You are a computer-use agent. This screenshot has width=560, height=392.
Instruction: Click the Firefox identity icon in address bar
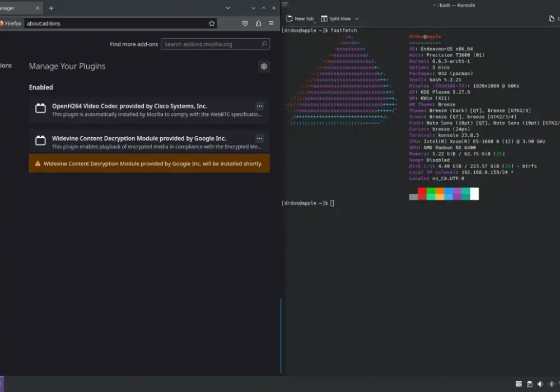point(11,23)
